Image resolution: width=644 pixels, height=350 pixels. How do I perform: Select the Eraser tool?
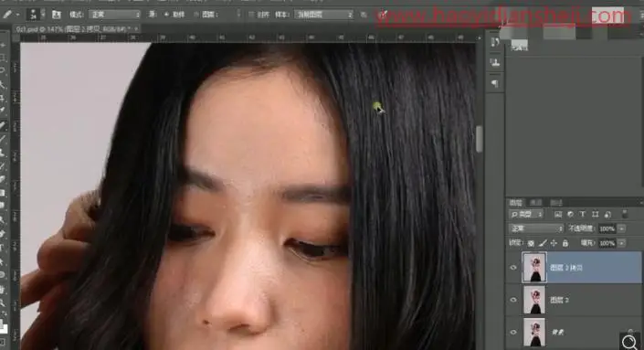coord(4,179)
